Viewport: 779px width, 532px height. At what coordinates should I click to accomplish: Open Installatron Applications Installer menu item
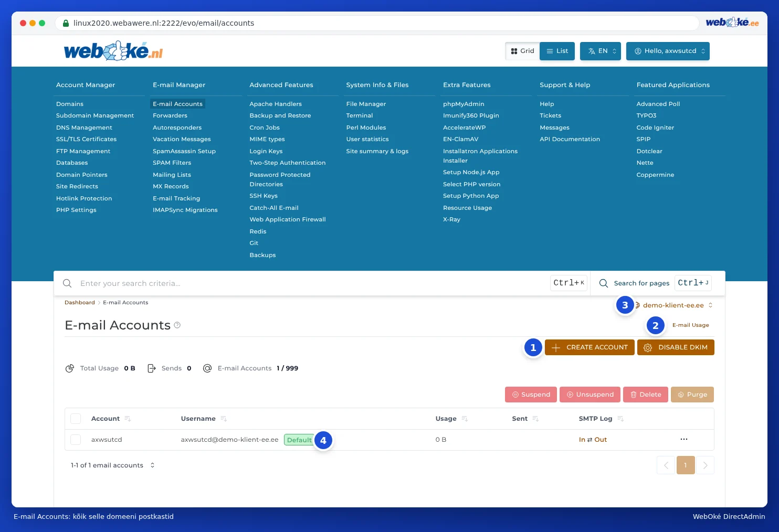pos(480,156)
